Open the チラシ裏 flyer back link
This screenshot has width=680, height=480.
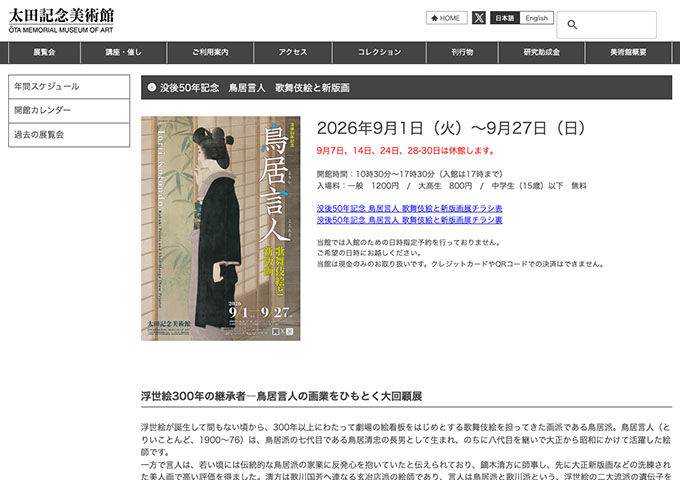tap(409, 220)
